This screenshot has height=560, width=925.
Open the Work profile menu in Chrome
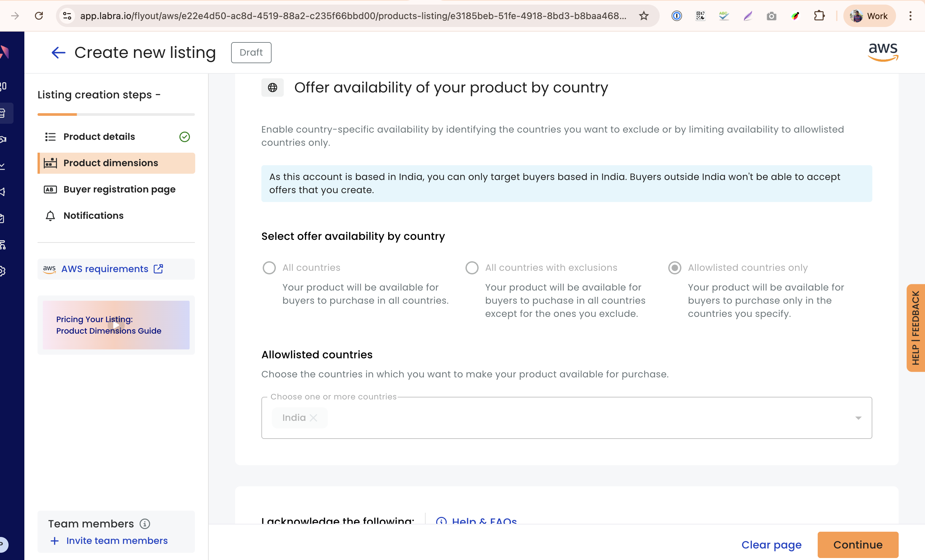pyautogui.click(x=869, y=16)
